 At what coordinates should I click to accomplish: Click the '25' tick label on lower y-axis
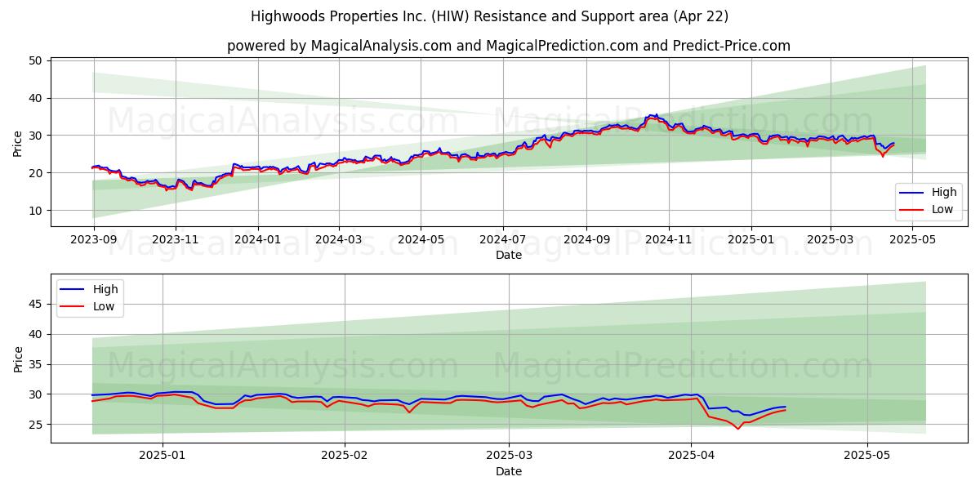click(x=36, y=425)
